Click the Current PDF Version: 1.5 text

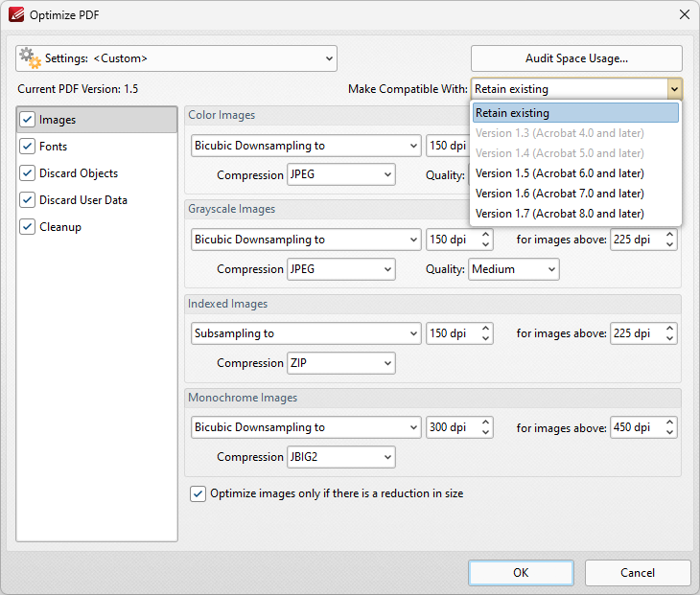pyautogui.click(x=78, y=89)
